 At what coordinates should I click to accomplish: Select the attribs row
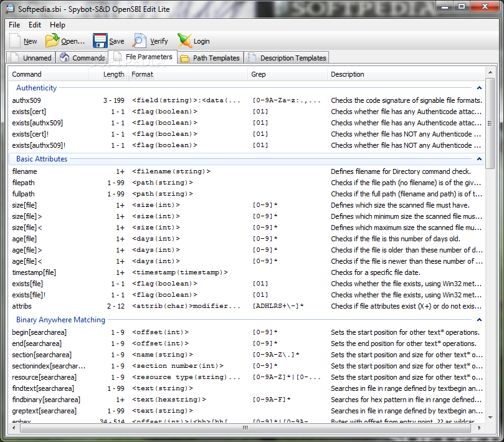247,306
